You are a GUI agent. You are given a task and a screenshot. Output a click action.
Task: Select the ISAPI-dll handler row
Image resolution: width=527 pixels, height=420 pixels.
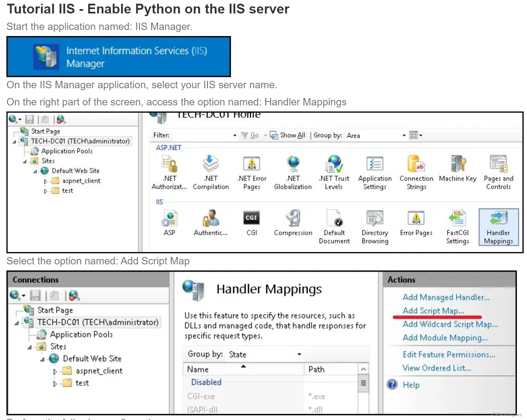pos(270,409)
